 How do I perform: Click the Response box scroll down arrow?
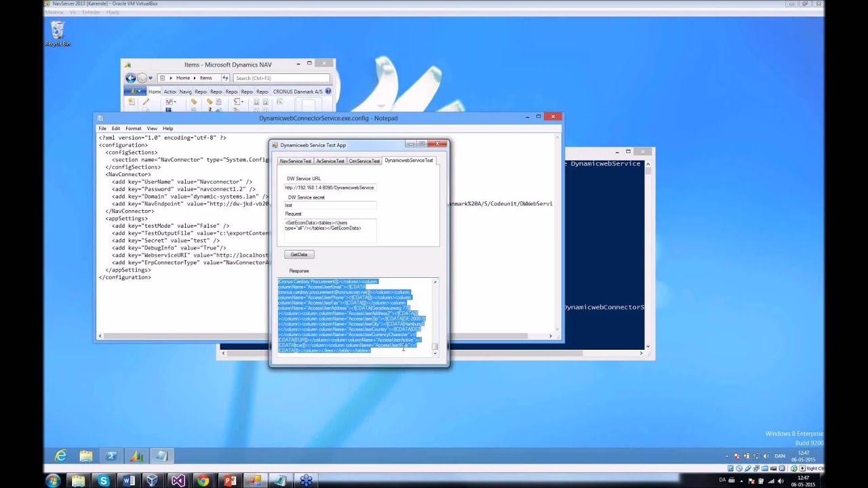click(435, 353)
